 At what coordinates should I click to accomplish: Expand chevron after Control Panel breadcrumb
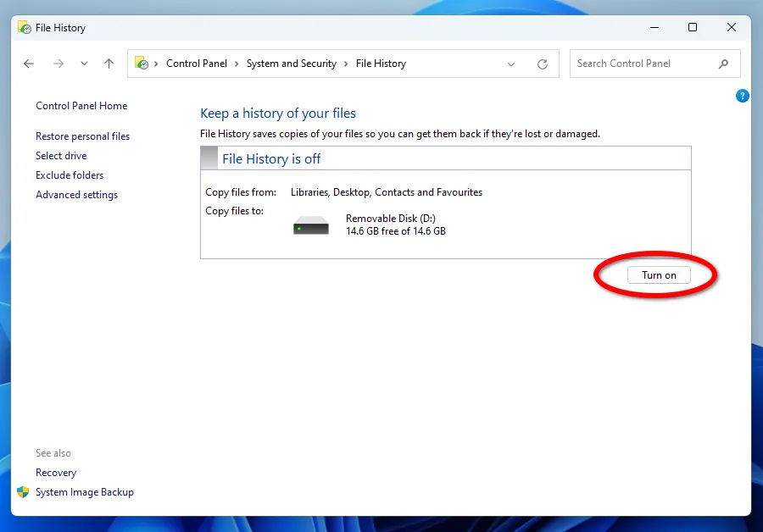pyautogui.click(x=237, y=64)
